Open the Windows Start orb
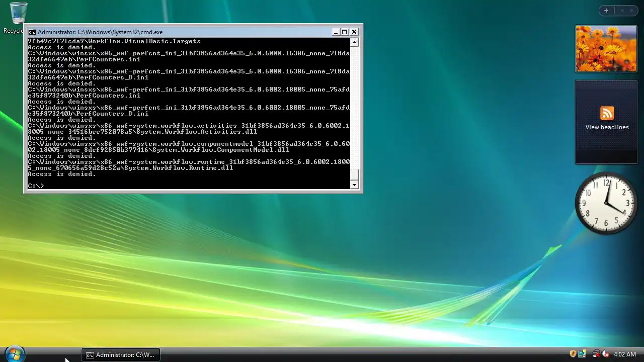 [x=14, y=353]
